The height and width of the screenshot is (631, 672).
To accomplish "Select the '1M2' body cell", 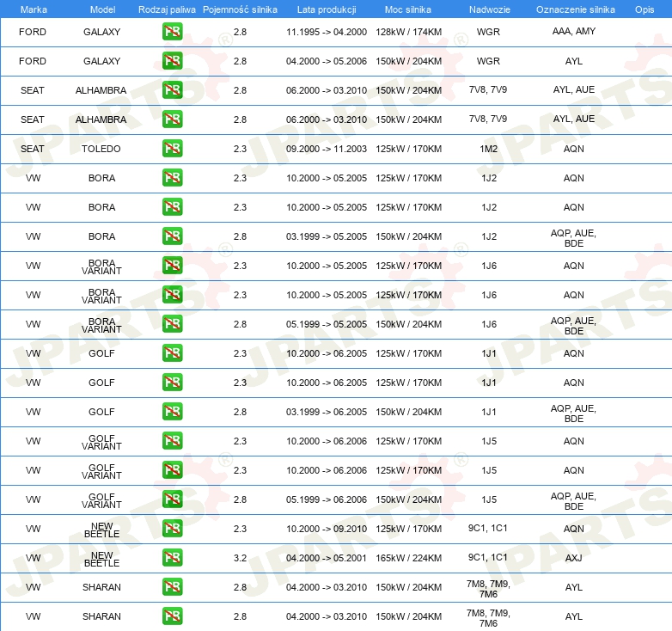I will (x=489, y=149).
